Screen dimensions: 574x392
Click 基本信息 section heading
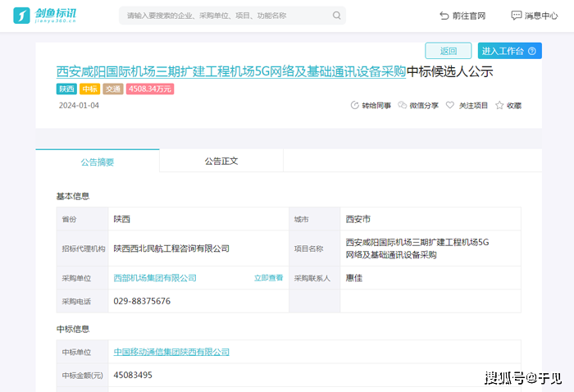pos(73,196)
